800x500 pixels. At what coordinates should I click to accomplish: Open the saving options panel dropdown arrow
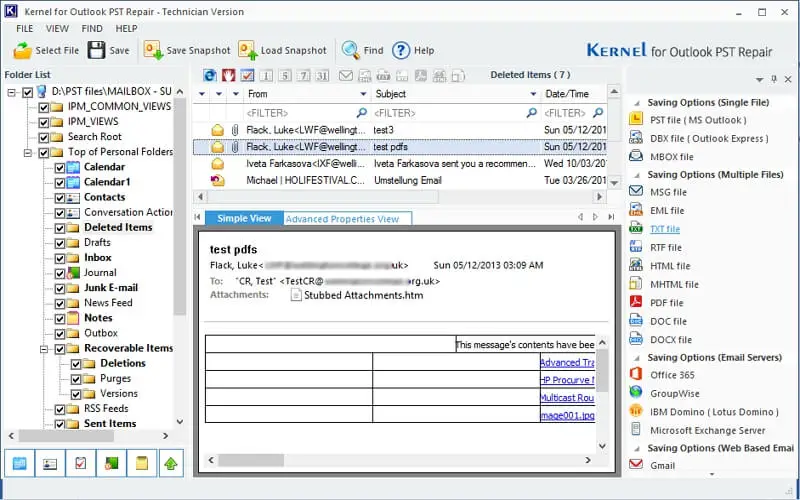pos(760,80)
